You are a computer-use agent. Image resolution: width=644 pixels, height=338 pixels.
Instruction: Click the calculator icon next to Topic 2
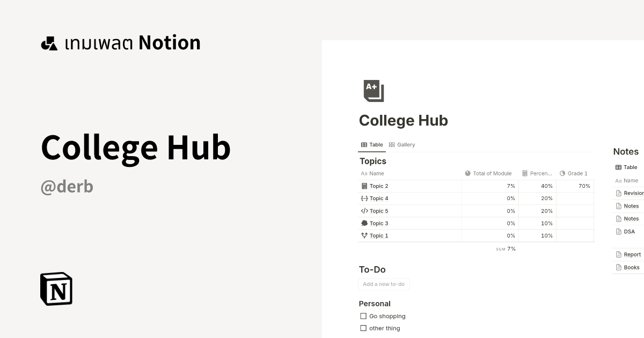(364, 186)
